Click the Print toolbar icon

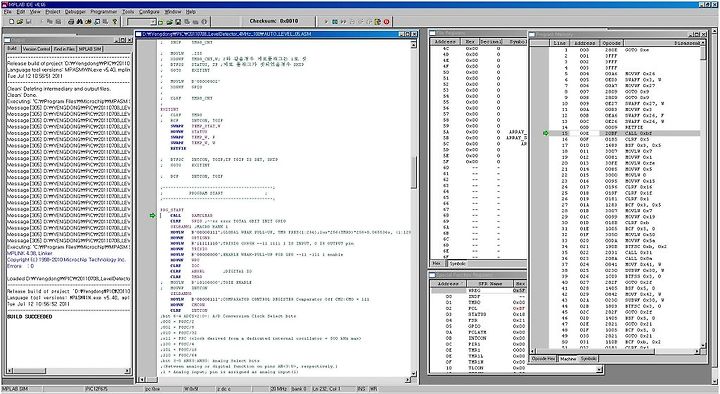[71, 22]
